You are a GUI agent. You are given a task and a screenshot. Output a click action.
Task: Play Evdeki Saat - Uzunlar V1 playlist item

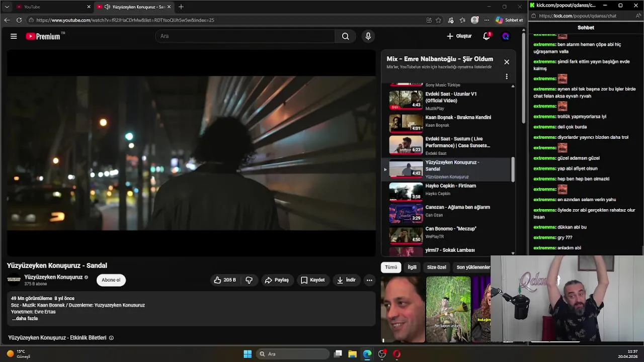coord(447,100)
